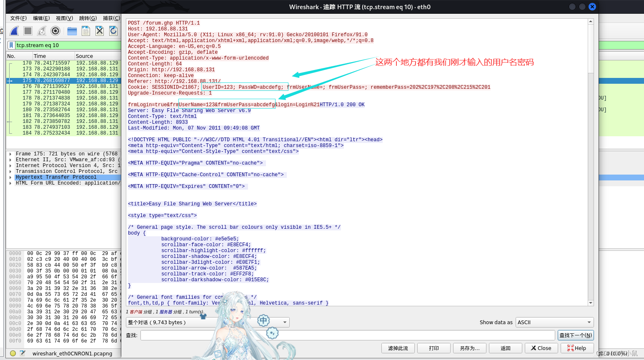The width and height of the screenshot is (644, 360).
Task: Open the 文件(F) menu
Action: click(18, 18)
